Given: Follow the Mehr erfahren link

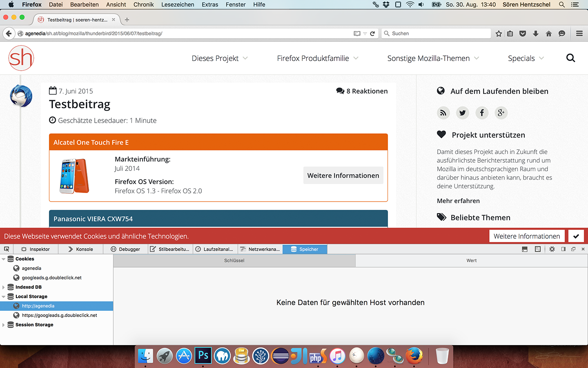Looking at the screenshot, I should [458, 201].
